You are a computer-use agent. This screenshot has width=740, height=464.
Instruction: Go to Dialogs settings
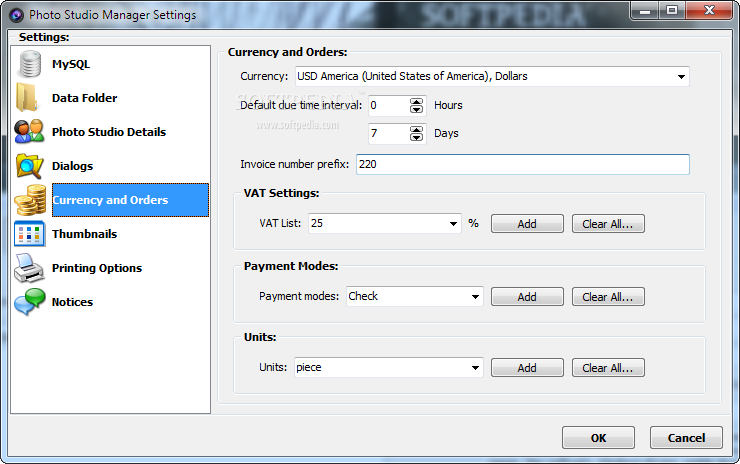click(72, 166)
